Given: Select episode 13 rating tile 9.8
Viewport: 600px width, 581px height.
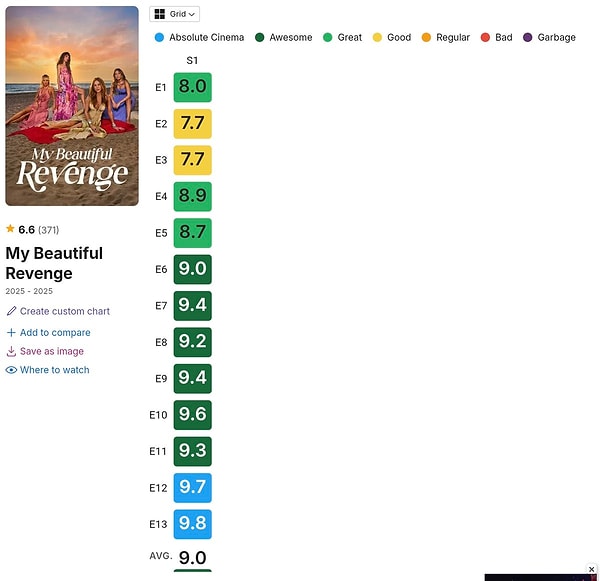Looking at the screenshot, I should coord(192,524).
